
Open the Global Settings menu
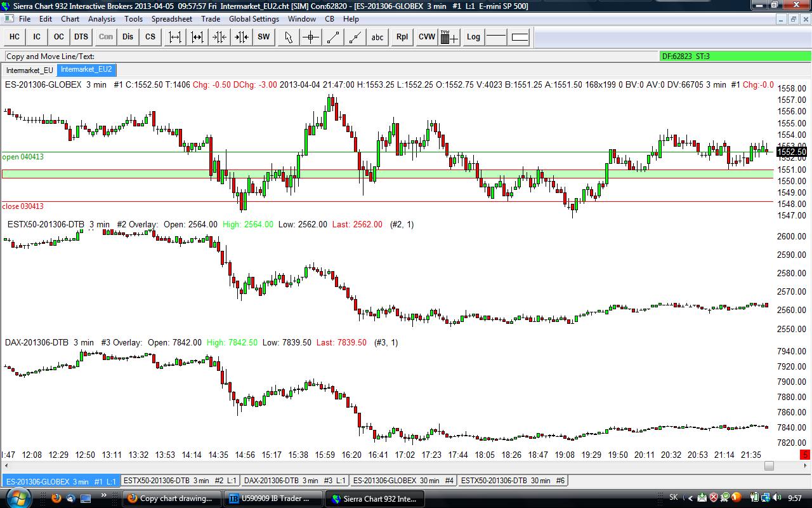254,19
